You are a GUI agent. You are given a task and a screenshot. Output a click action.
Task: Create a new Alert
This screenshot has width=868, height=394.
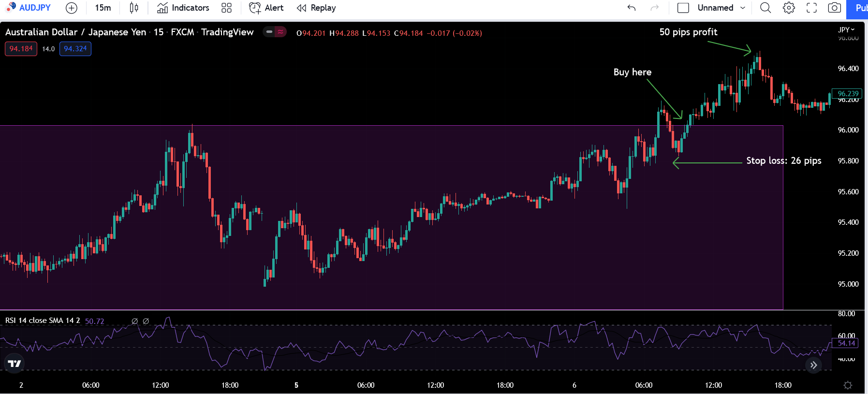coord(266,8)
